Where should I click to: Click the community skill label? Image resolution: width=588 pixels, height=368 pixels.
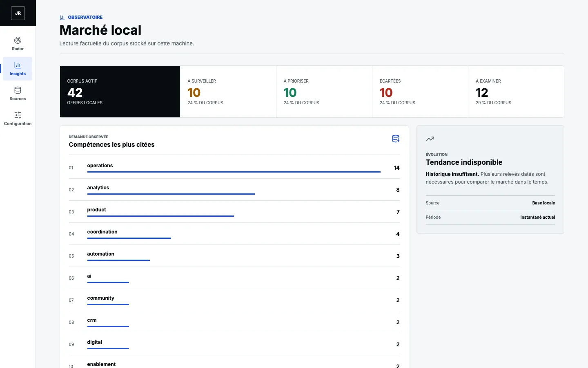(100, 298)
